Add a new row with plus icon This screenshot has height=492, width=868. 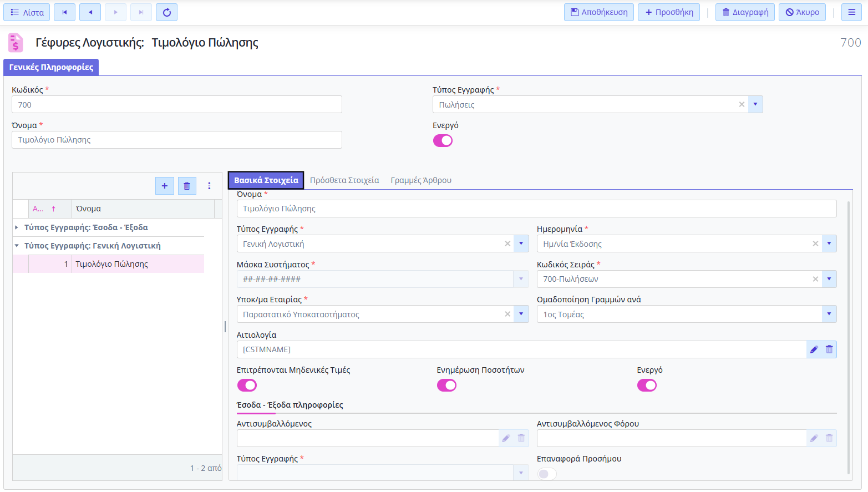tap(165, 186)
